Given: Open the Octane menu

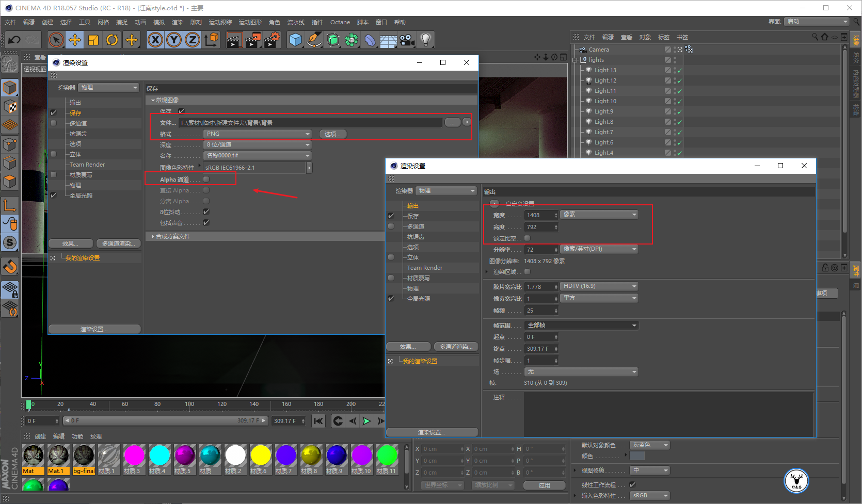Looking at the screenshot, I should pyautogui.click(x=340, y=22).
